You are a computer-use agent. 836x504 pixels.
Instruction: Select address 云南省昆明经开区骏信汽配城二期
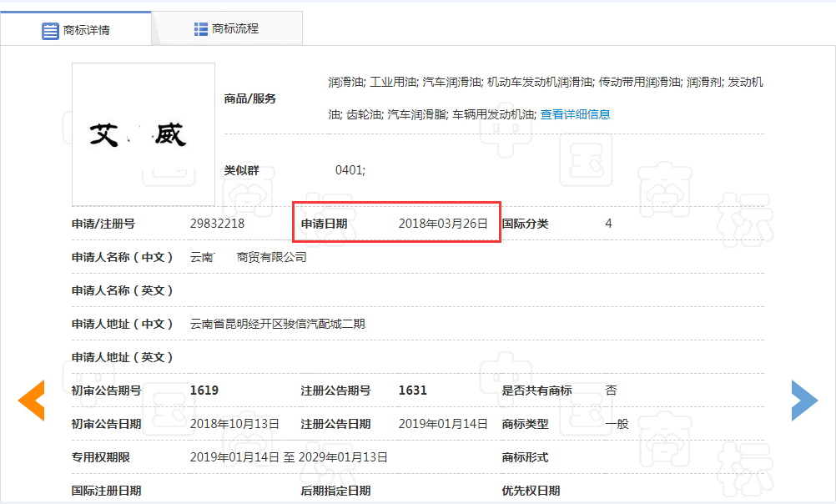click(278, 324)
